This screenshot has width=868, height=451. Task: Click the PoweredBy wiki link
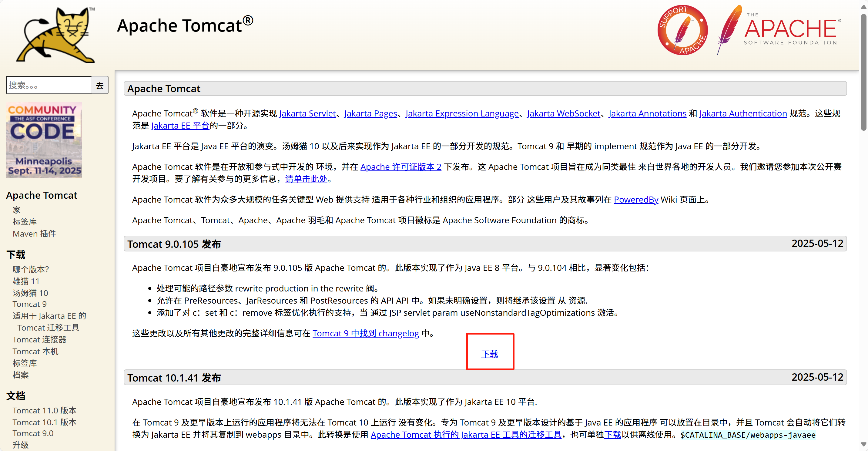pyautogui.click(x=636, y=200)
